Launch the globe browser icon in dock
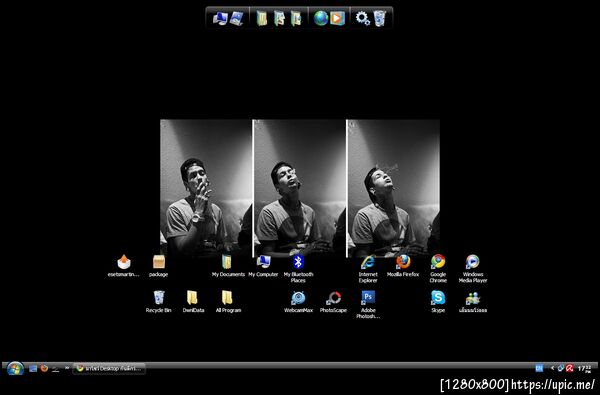Viewport: 600px width, 395px height. pos(321,18)
